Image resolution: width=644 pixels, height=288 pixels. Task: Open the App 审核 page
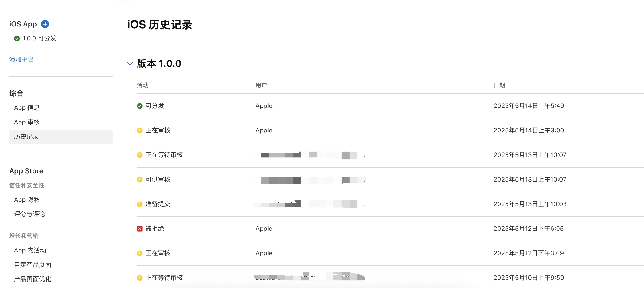[27, 122]
